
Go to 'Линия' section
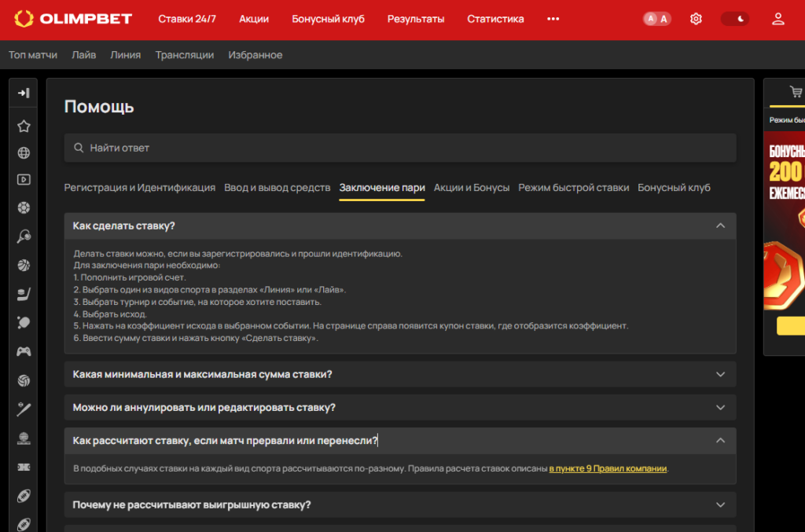(x=125, y=55)
